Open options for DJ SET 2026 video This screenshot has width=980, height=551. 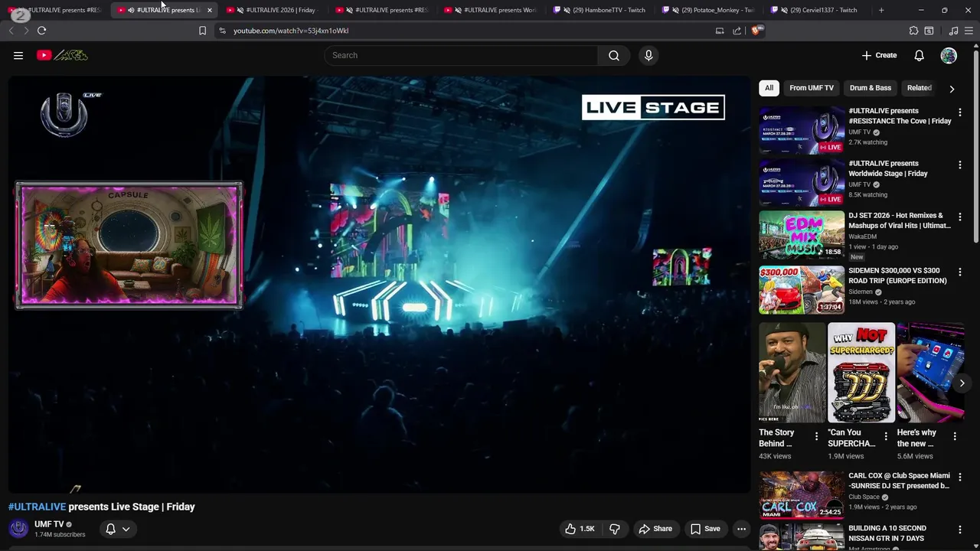959,217
